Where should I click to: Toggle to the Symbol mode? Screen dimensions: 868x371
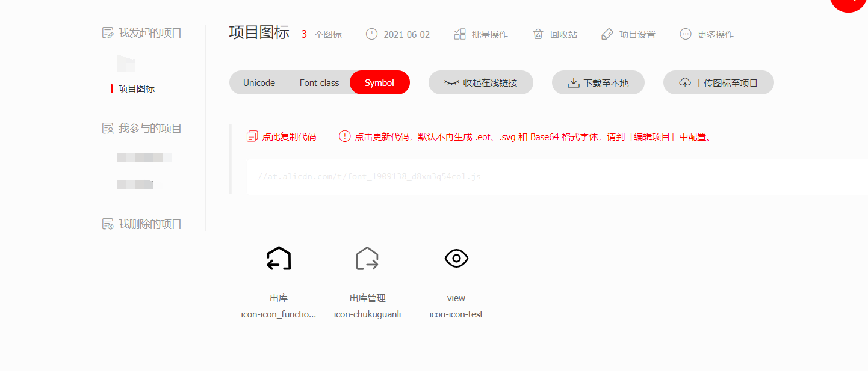pyautogui.click(x=380, y=82)
